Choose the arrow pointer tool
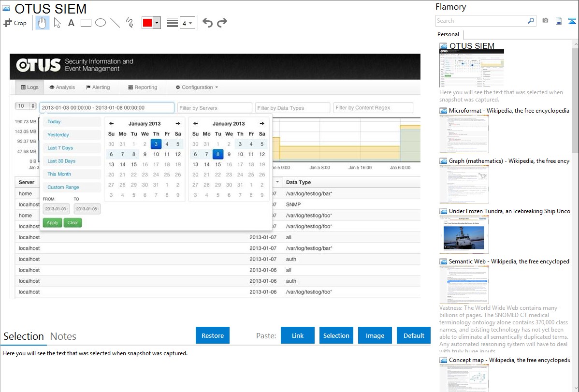 pyautogui.click(x=57, y=23)
